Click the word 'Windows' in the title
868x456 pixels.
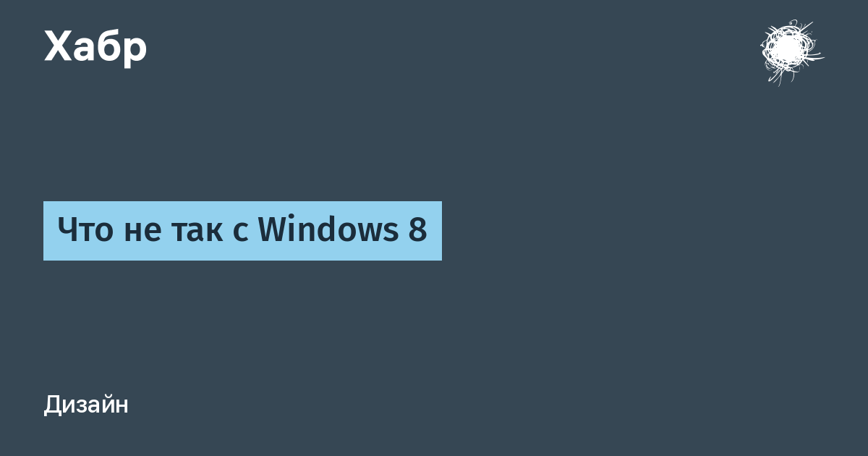point(323,231)
